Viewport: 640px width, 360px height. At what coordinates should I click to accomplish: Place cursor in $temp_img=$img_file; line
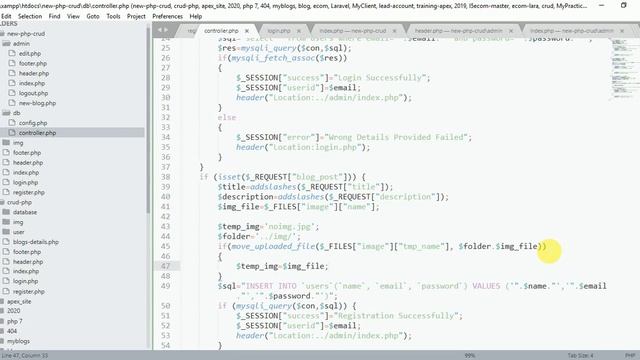point(282,266)
